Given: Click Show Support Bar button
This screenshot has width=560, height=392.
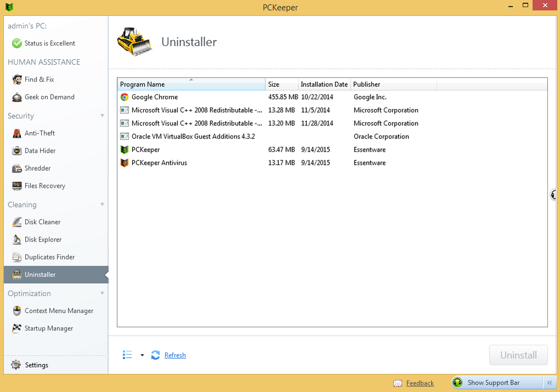Looking at the screenshot, I should (x=497, y=382).
